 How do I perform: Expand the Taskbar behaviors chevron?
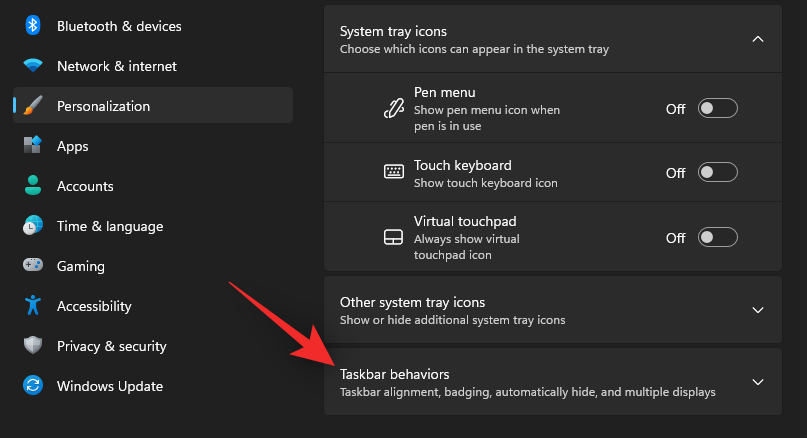point(757,382)
